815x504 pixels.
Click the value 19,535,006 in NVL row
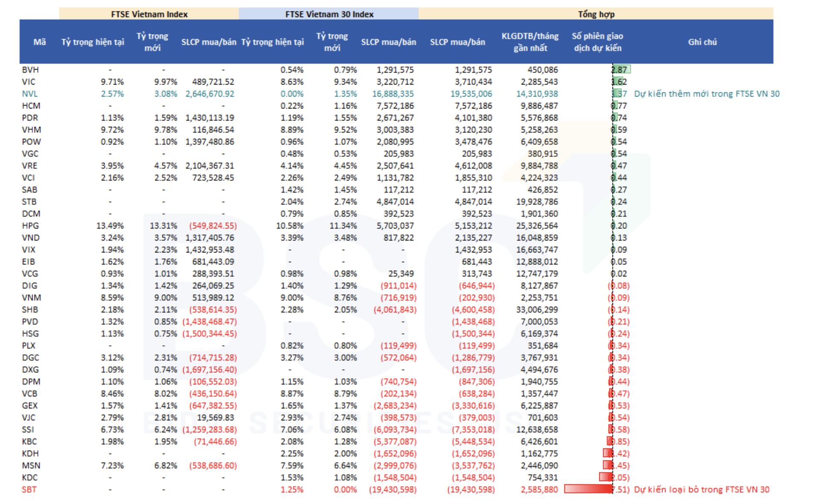click(471, 94)
